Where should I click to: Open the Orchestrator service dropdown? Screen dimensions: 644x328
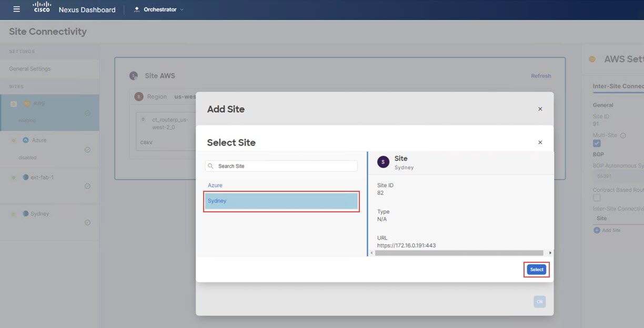(159, 9)
